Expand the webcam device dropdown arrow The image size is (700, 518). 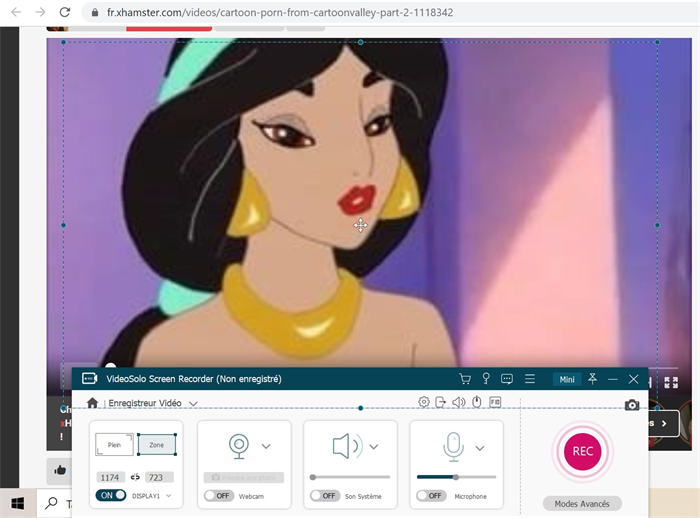(266, 446)
